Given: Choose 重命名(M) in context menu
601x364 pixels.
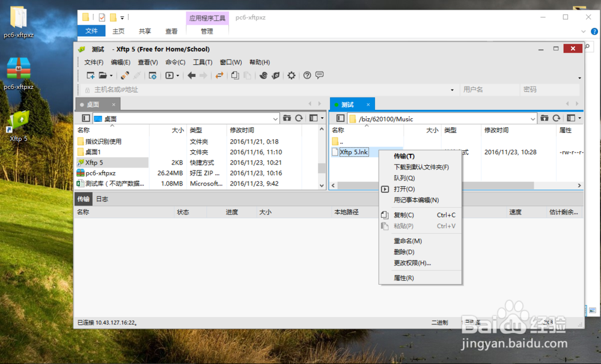Looking at the screenshot, I should pyautogui.click(x=420, y=241).
